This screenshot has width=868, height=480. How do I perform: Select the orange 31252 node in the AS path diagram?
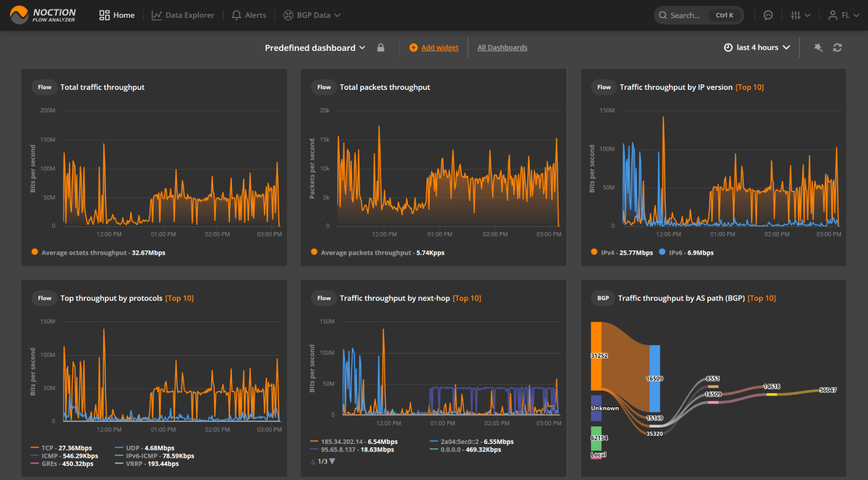coord(596,356)
